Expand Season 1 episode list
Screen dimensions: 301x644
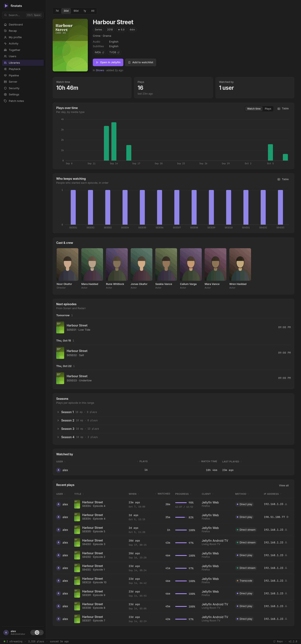click(173, 412)
